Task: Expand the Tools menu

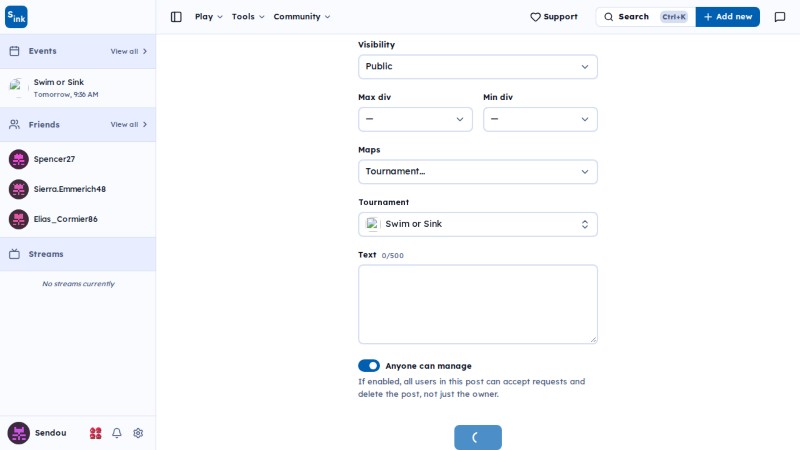Action: point(248,17)
